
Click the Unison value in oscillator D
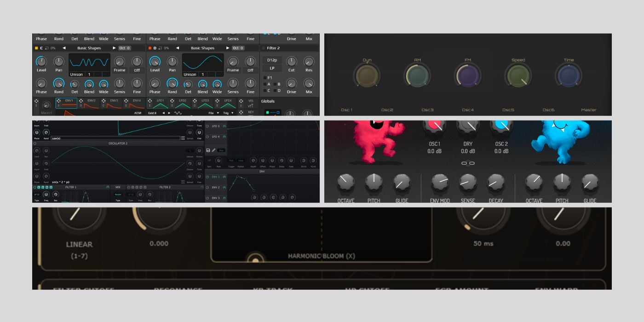click(203, 75)
